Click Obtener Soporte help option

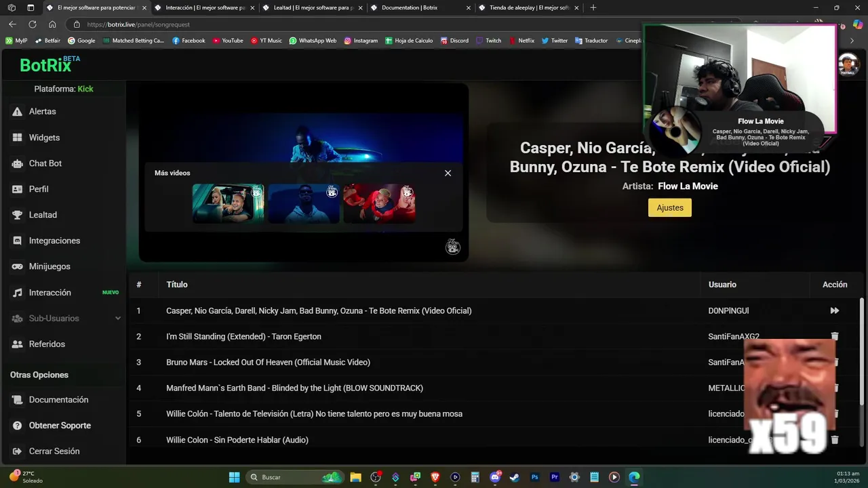click(60, 426)
